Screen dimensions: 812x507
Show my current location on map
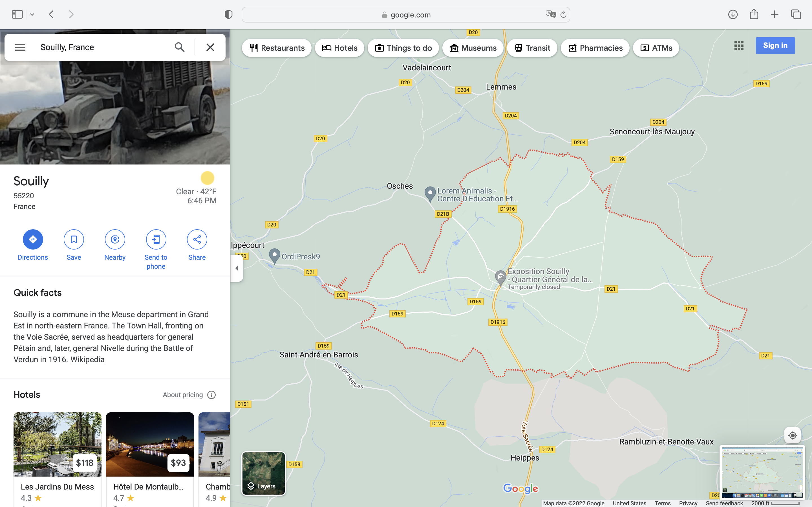pyautogui.click(x=793, y=435)
